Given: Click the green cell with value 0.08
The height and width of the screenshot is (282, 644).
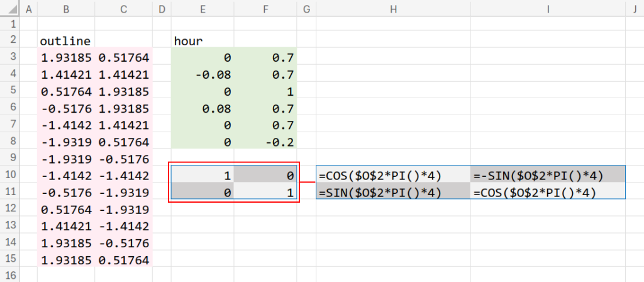Looking at the screenshot, I should pyautogui.click(x=202, y=108).
